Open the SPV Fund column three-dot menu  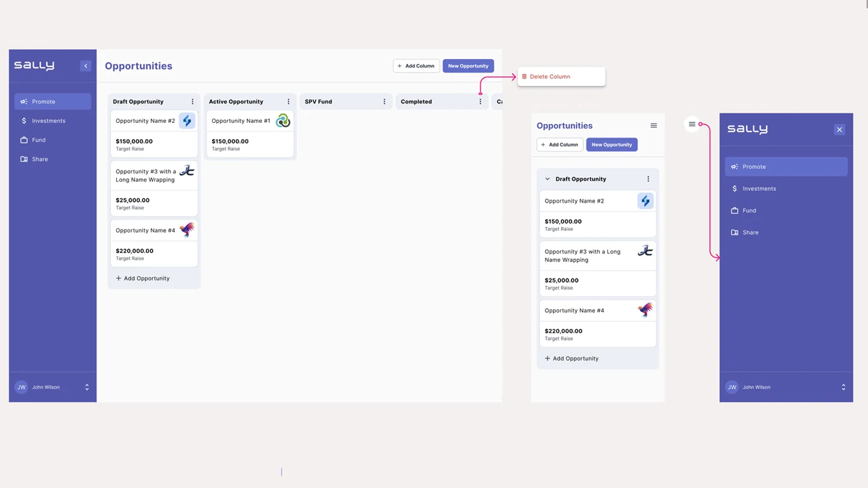[385, 102]
